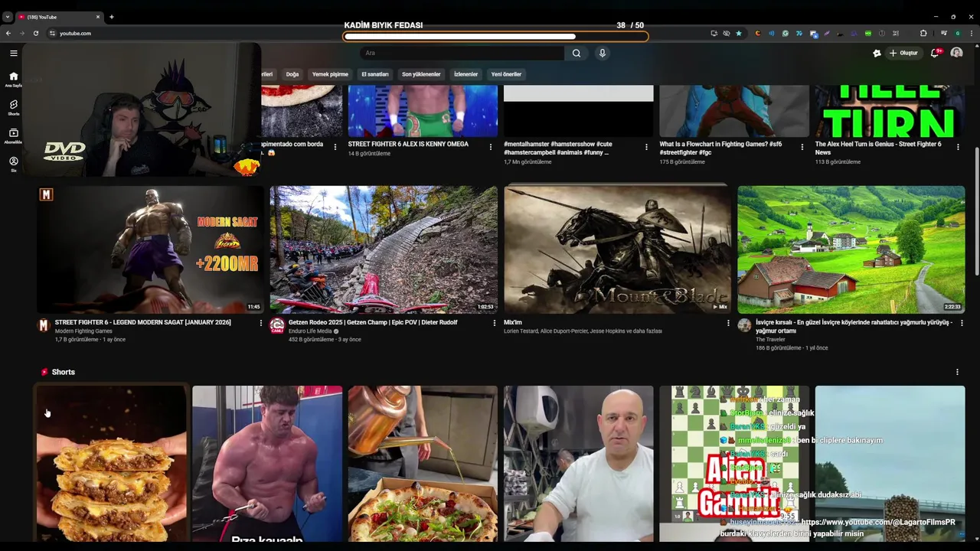
Task: Click the green MIX extension icon
Action: [x=867, y=33]
